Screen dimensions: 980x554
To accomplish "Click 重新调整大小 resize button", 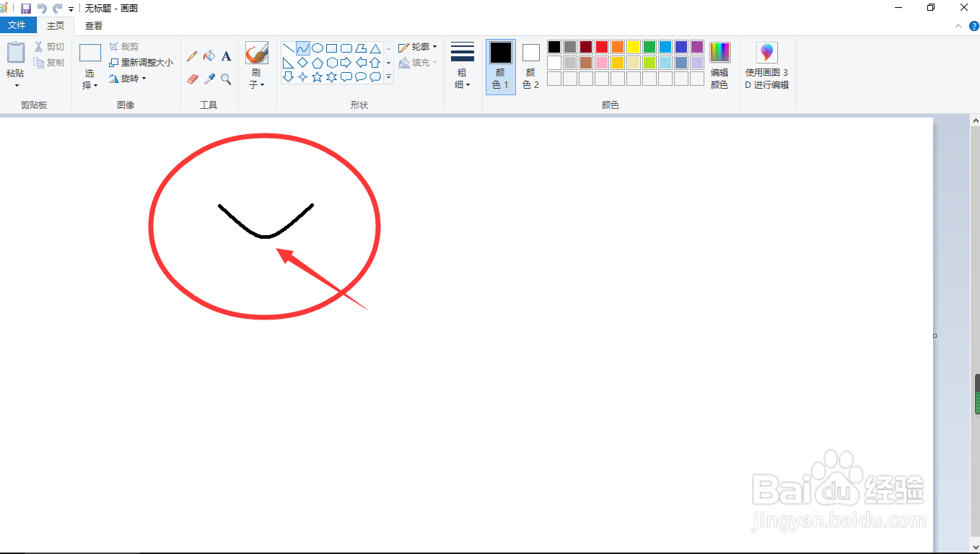I will (141, 63).
